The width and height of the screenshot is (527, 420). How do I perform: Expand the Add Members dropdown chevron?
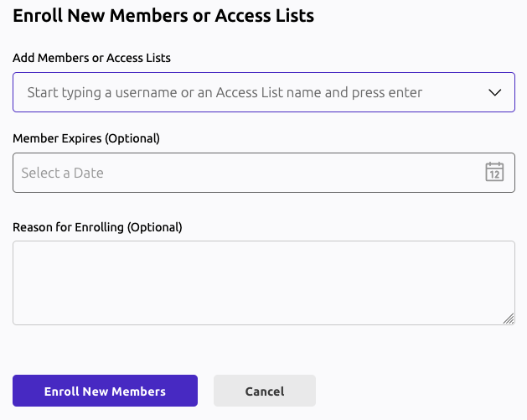494,92
